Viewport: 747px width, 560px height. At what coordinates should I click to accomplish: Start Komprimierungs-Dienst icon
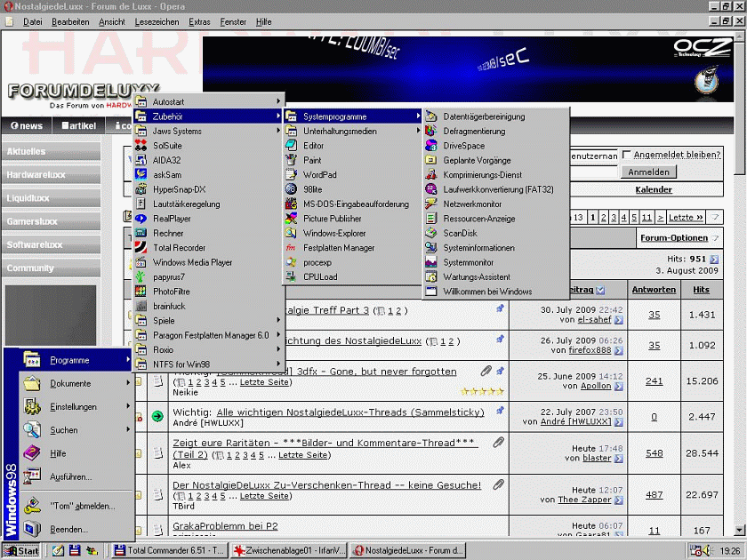coord(431,175)
